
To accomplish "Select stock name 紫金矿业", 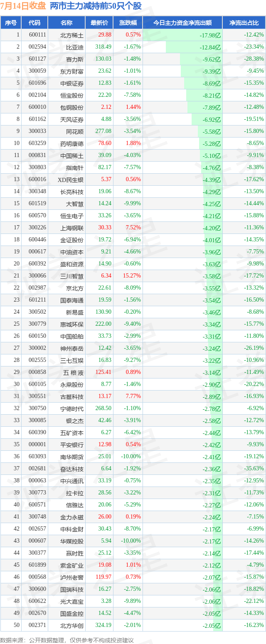I will click(x=72, y=565).
